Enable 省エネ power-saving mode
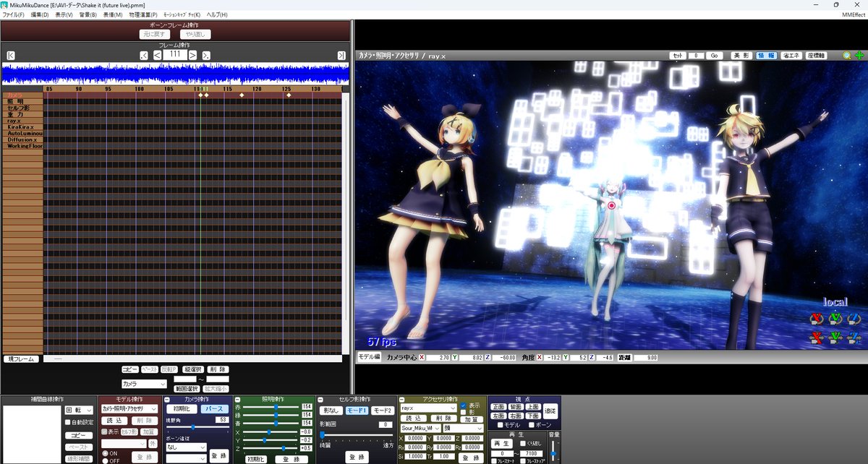The image size is (868, 464). [791, 56]
